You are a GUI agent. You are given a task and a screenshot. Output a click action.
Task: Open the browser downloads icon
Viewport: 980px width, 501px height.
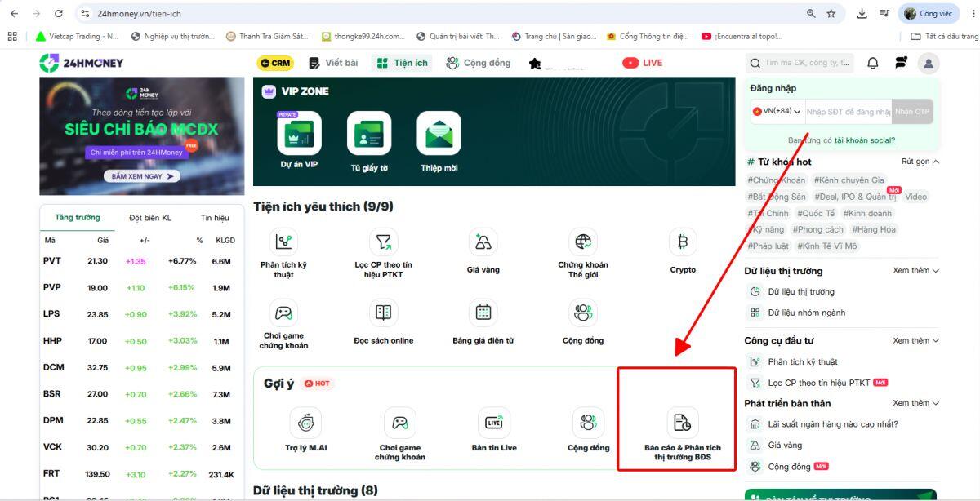click(862, 14)
